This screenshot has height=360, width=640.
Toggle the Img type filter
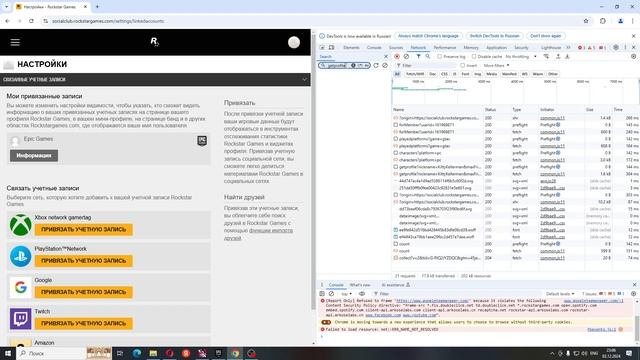point(478,74)
